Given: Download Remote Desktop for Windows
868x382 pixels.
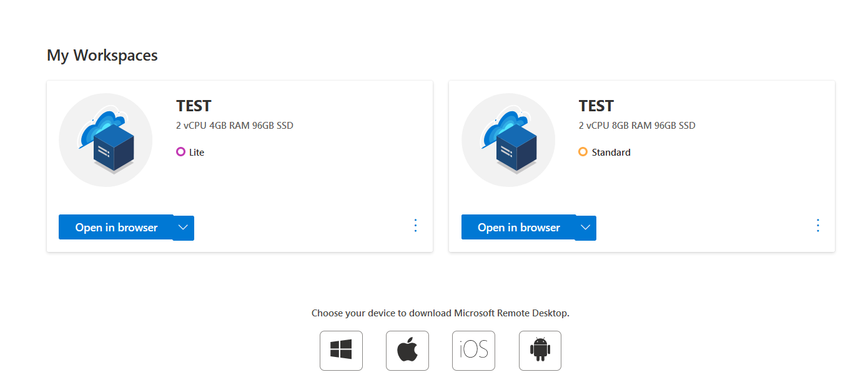Looking at the screenshot, I should (x=341, y=350).
